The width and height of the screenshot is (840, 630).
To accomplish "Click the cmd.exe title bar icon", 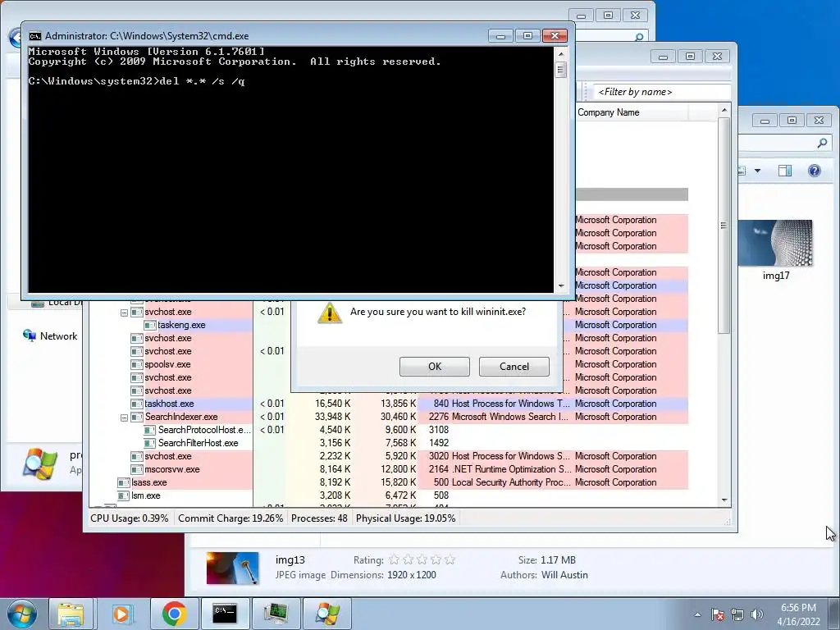I will click(x=34, y=36).
